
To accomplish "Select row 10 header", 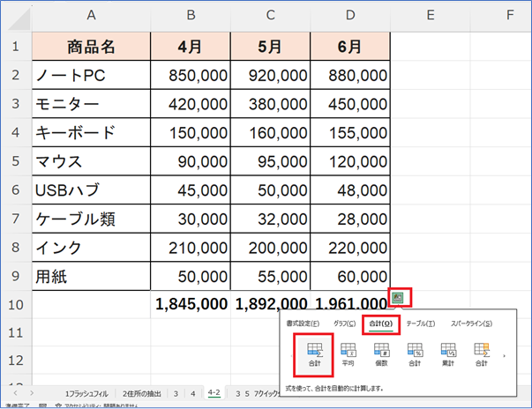I will 15,304.
